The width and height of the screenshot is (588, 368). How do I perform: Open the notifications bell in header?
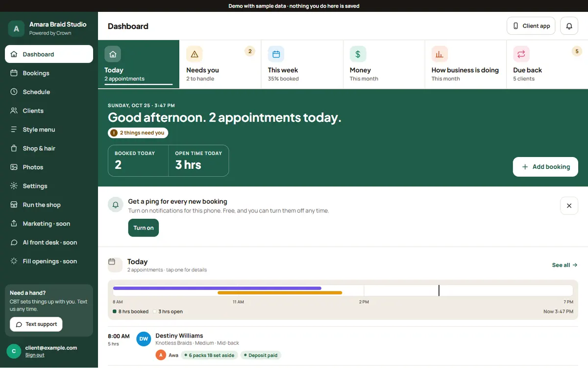coord(569,26)
